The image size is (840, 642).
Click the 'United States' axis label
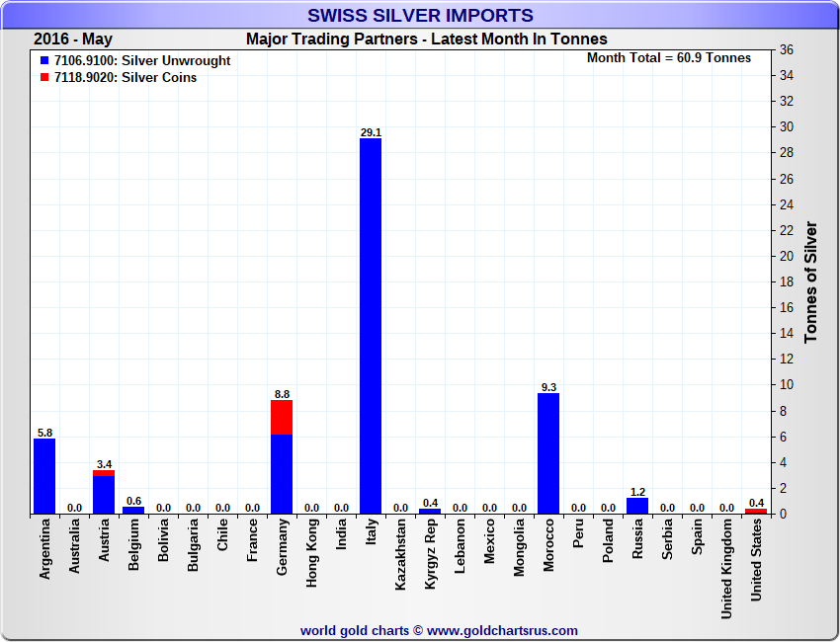pos(756,560)
